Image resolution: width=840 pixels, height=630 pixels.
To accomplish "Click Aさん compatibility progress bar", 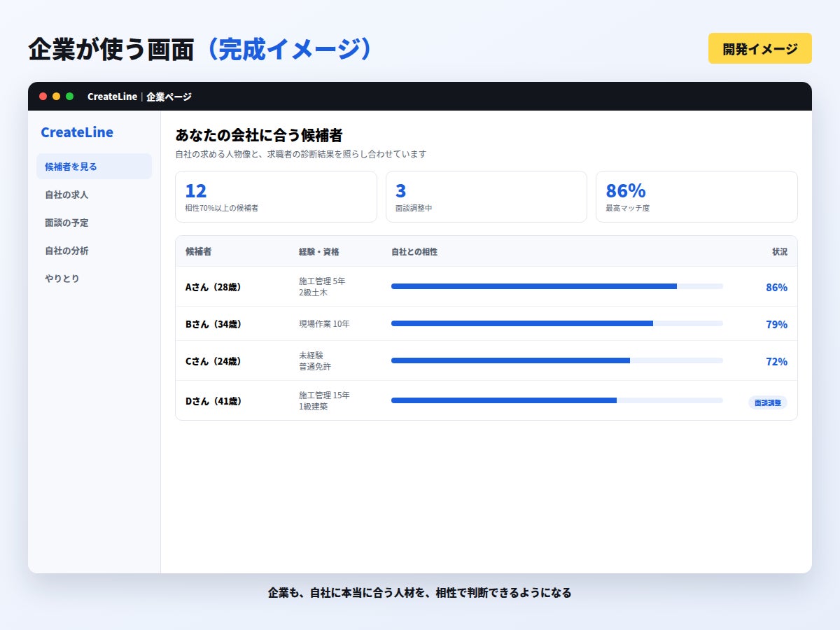I will coord(557,286).
